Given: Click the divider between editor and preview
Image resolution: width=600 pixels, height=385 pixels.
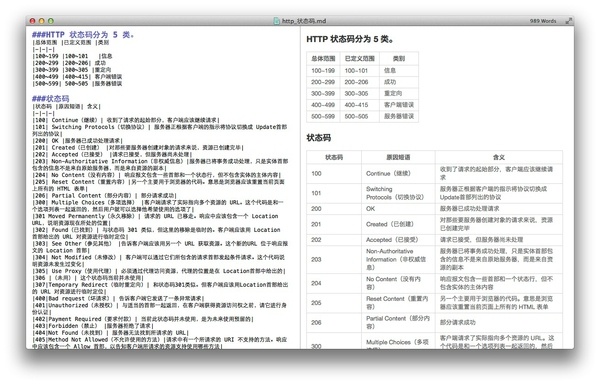Looking at the screenshot, I should (300, 188).
